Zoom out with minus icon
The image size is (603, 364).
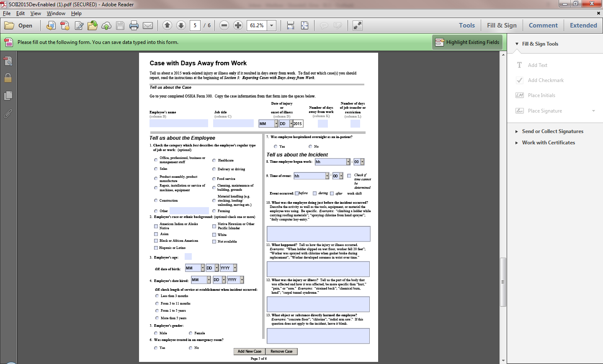pyautogui.click(x=224, y=26)
